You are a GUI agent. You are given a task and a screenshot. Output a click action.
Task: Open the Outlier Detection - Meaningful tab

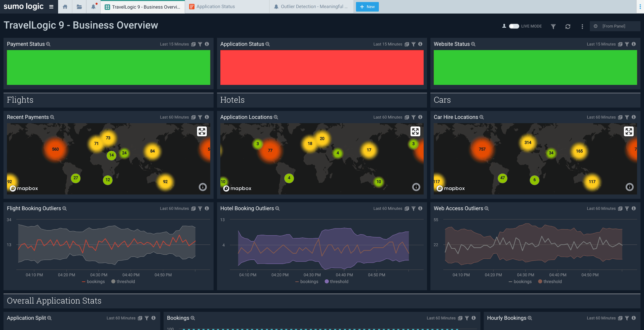(x=311, y=7)
